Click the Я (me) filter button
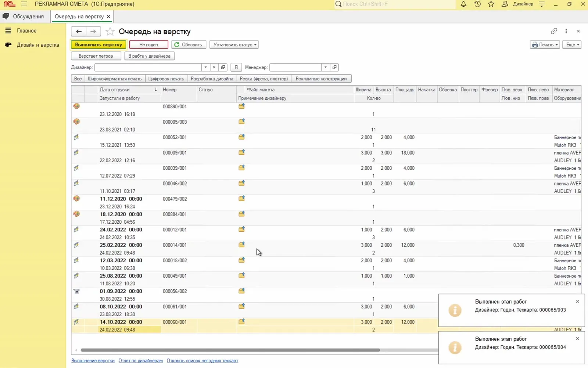 [x=236, y=67]
